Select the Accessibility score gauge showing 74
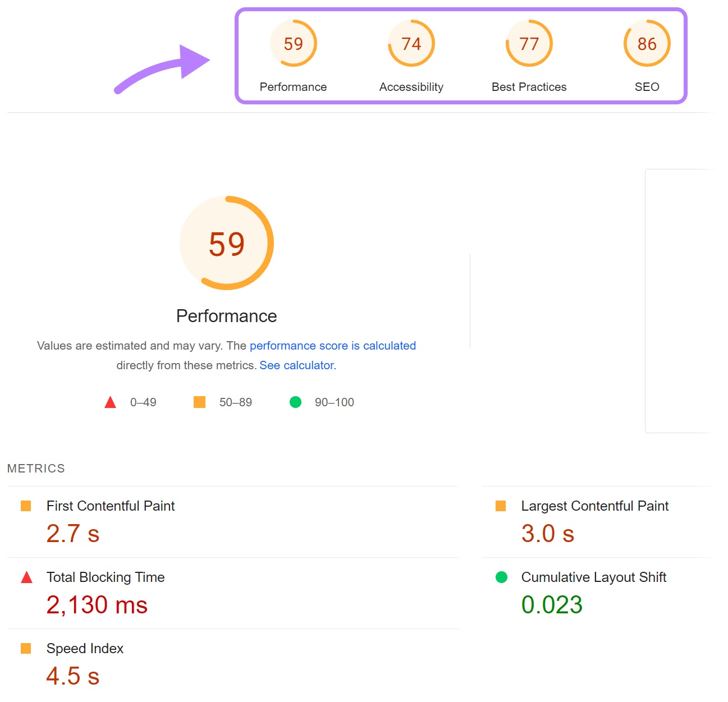Image resolution: width=728 pixels, height=702 pixels. (411, 43)
